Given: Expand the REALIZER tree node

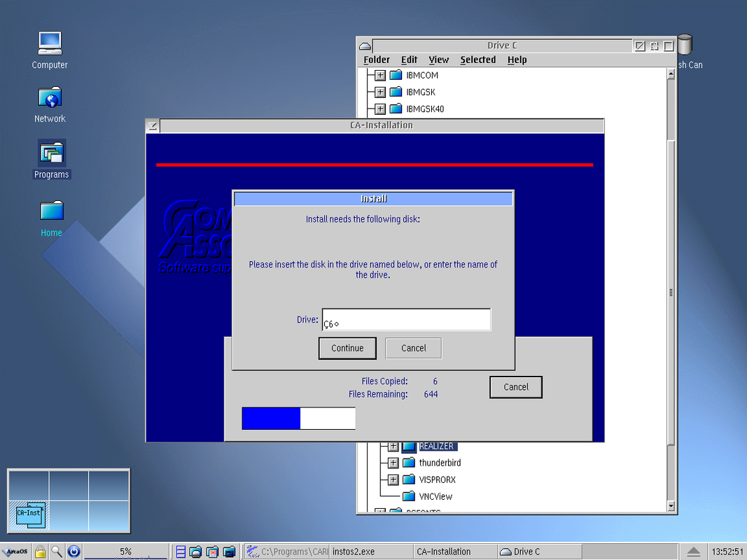Looking at the screenshot, I should click(x=393, y=446).
